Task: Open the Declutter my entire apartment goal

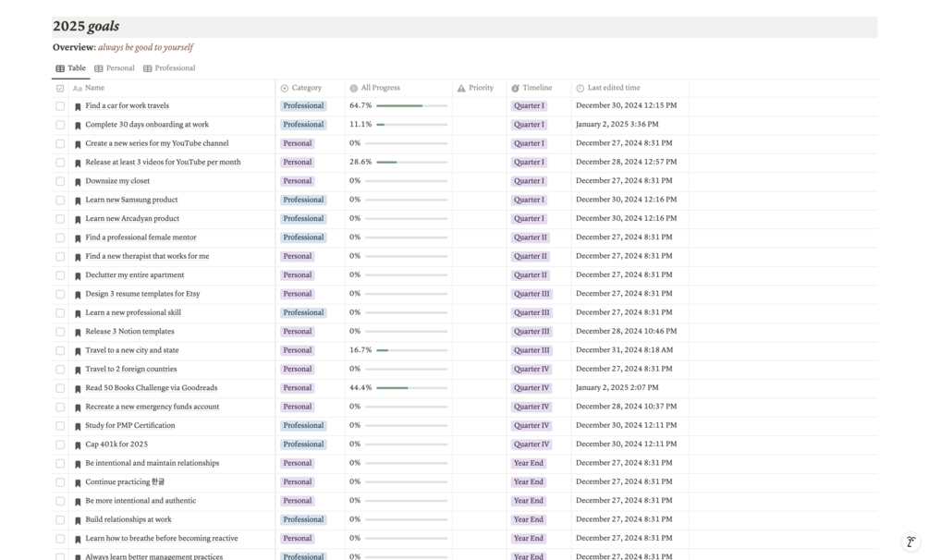Action: pos(134,275)
